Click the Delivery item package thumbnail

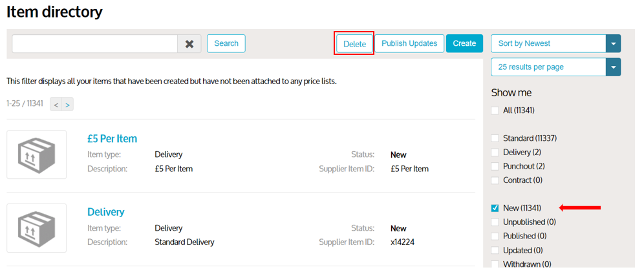tap(37, 228)
